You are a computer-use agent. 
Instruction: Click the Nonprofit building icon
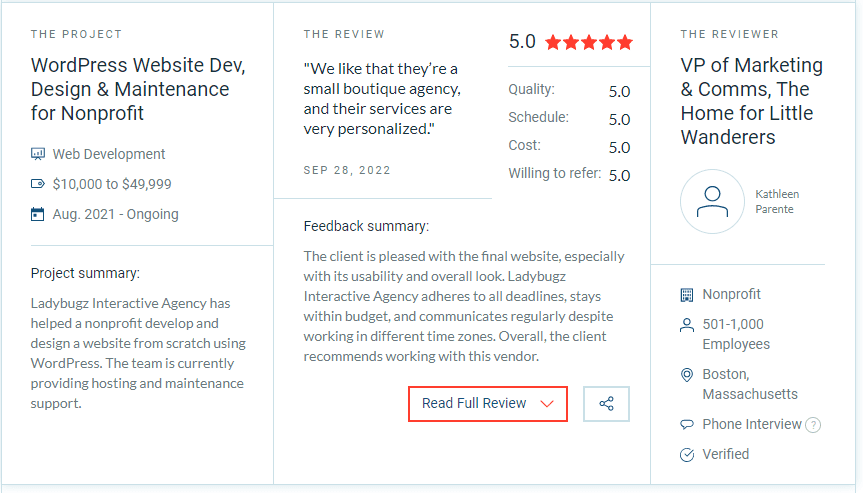[x=686, y=295]
